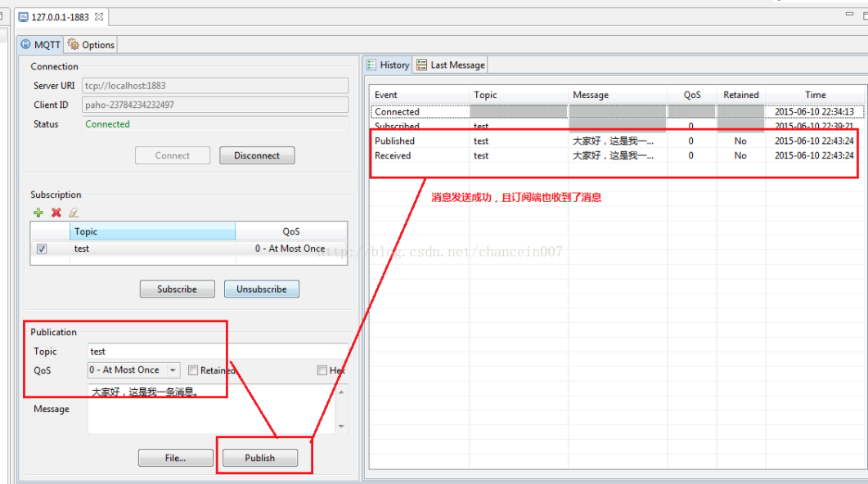Select the Subscribed event row
Image resolution: width=868 pixels, height=484 pixels.
point(617,126)
